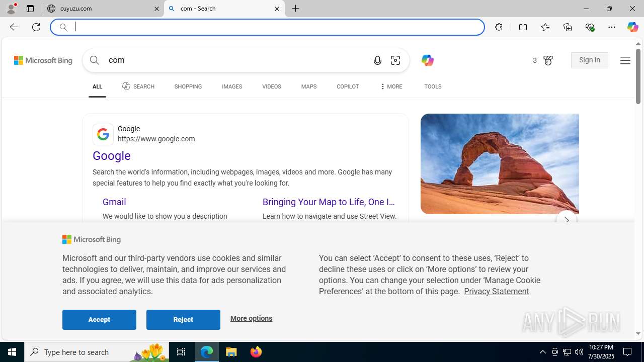Open Collections icon in toolbar
The image size is (644, 362).
click(x=568, y=27)
